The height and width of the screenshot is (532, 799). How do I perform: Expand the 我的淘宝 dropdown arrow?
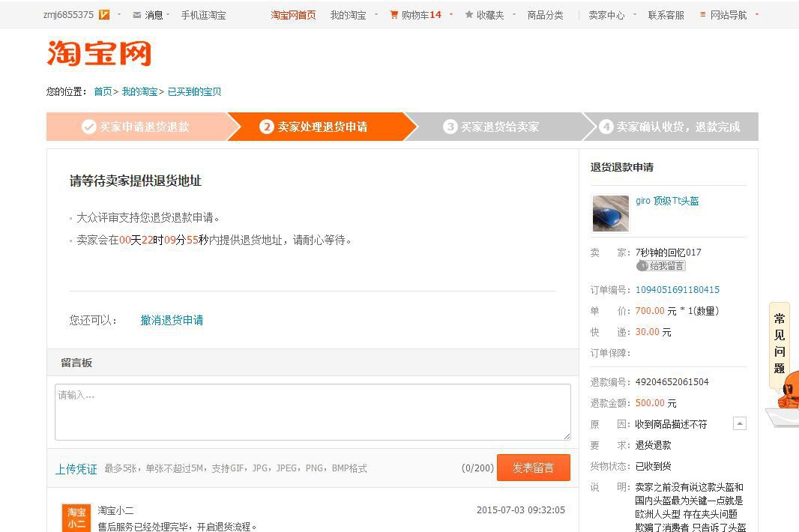[376, 15]
